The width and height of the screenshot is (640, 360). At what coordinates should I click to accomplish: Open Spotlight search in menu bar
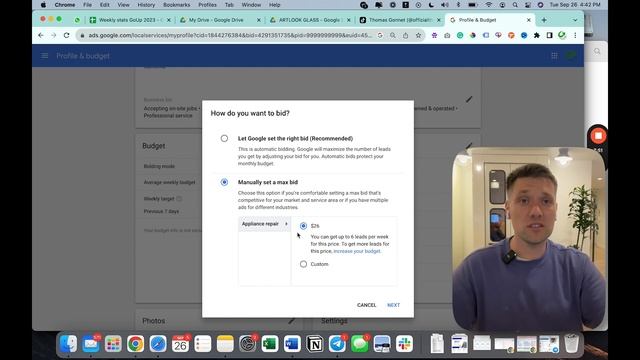[x=515, y=5]
